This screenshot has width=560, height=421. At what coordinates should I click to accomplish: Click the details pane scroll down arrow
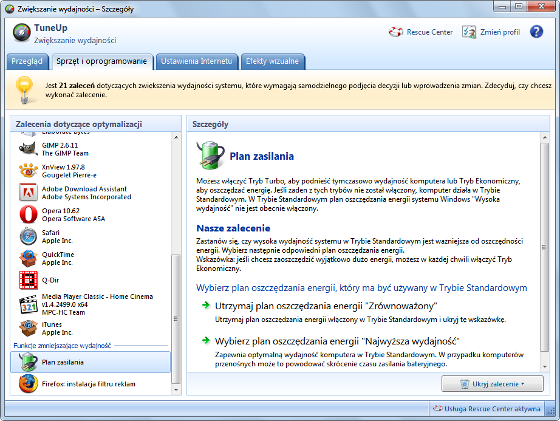[545, 367]
